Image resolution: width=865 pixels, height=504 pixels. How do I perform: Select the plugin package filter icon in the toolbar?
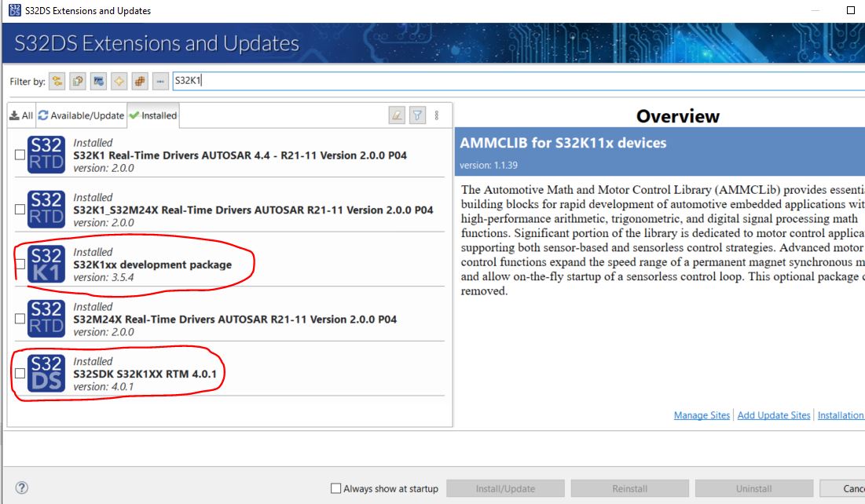point(77,80)
